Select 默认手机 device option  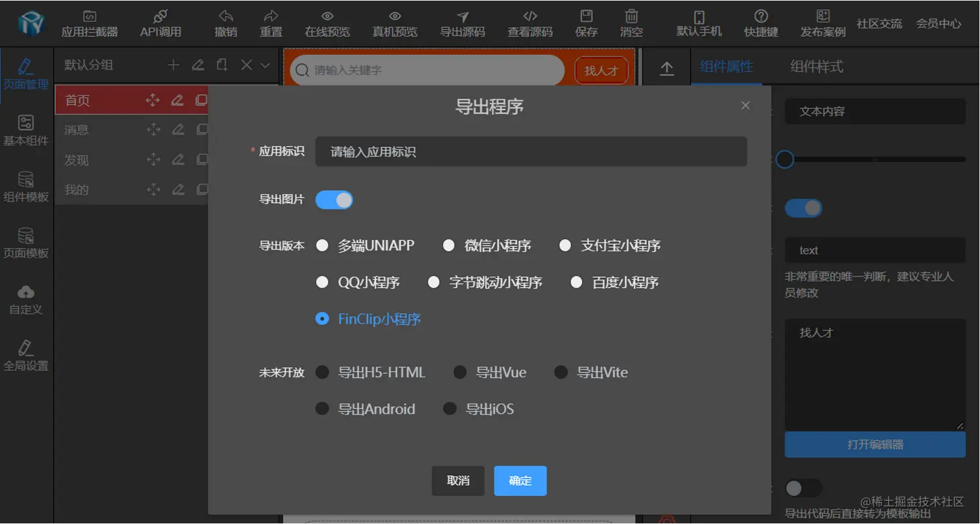tap(699, 23)
